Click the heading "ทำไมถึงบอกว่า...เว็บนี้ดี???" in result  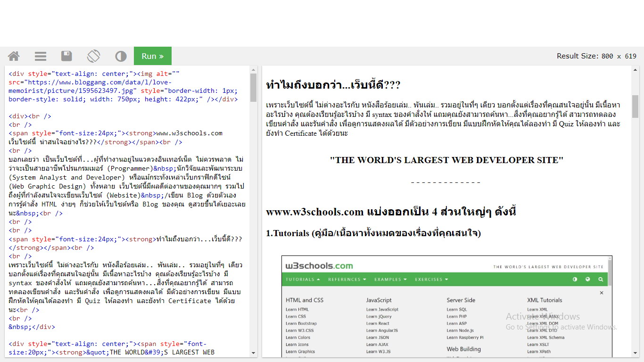tap(333, 85)
